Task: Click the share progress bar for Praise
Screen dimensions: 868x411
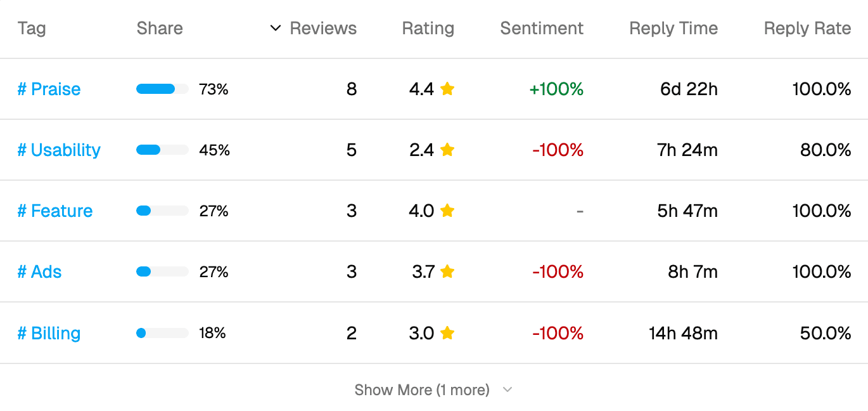Action: pos(162,89)
